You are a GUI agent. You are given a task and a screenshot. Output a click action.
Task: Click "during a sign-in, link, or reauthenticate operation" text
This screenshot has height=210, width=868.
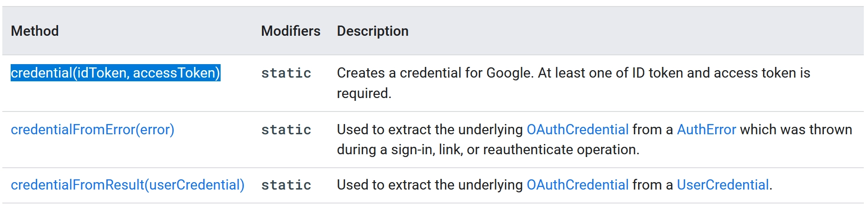click(488, 150)
